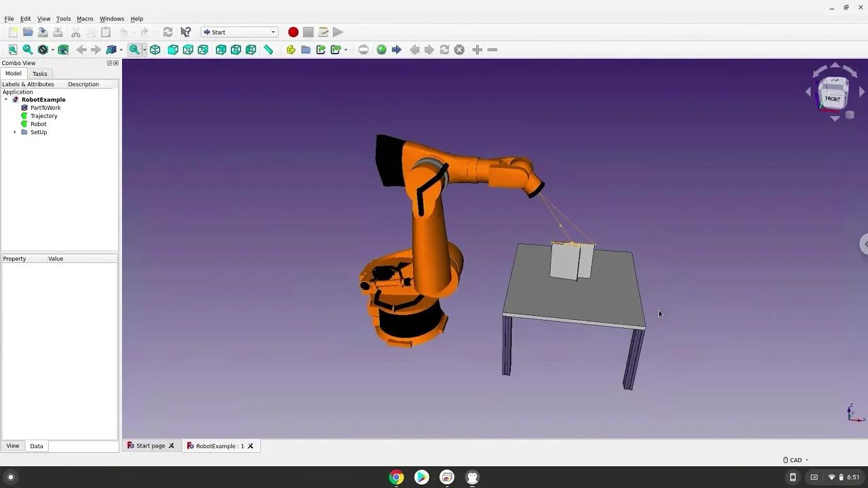Screen dimensions: 868x488
Task: Switch to the Data tab at bottom
Action: (36, 446)
